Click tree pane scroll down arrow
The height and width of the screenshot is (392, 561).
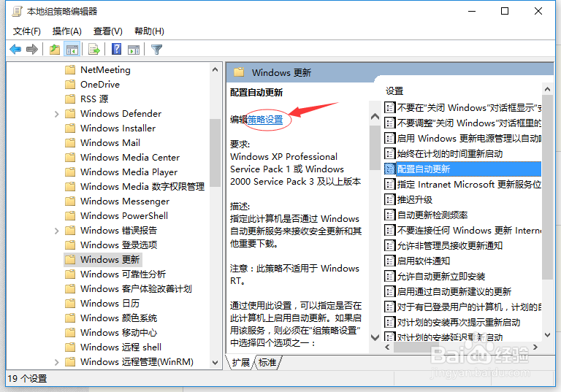click(215, 362)
